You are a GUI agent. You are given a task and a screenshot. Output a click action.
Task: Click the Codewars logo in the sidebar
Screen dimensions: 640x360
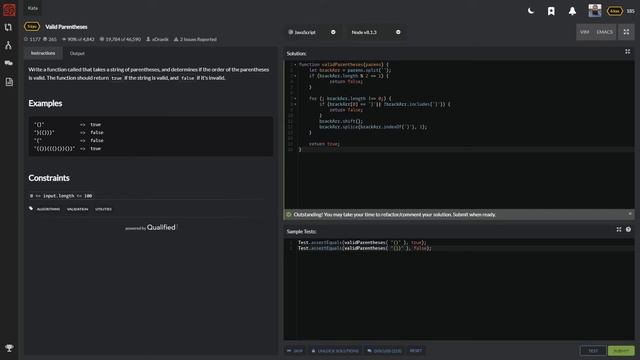(x=9, y=9)
